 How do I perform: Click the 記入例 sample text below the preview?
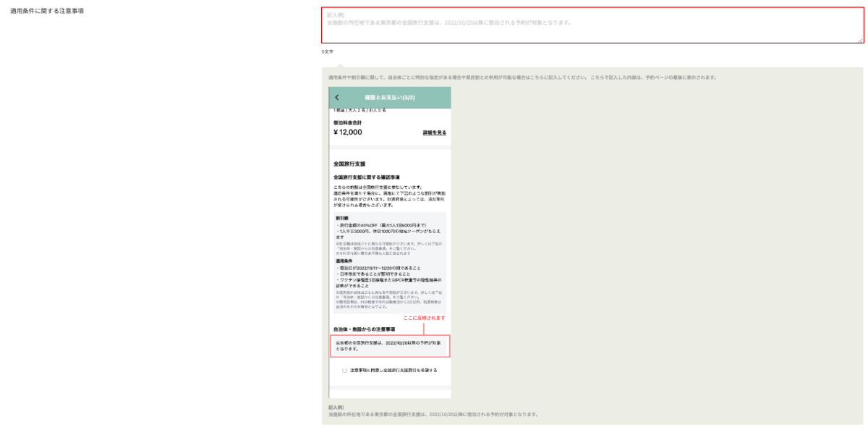coord(433,415)
